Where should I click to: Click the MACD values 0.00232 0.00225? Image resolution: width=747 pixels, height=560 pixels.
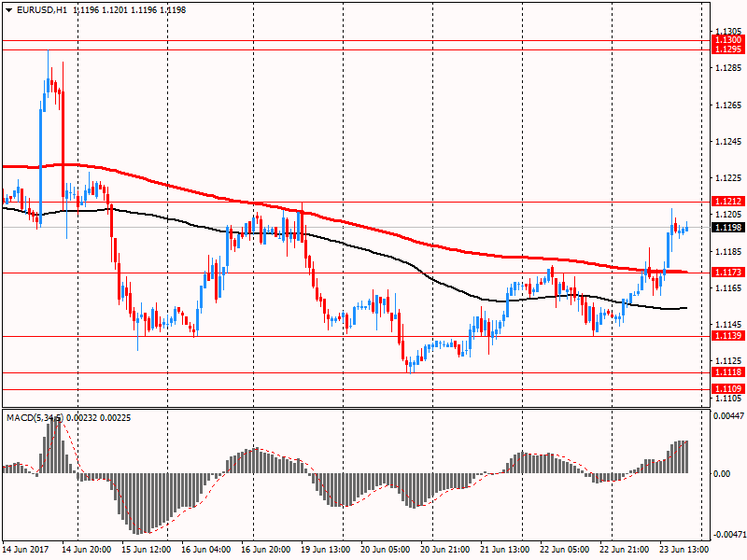pos(99,418)
